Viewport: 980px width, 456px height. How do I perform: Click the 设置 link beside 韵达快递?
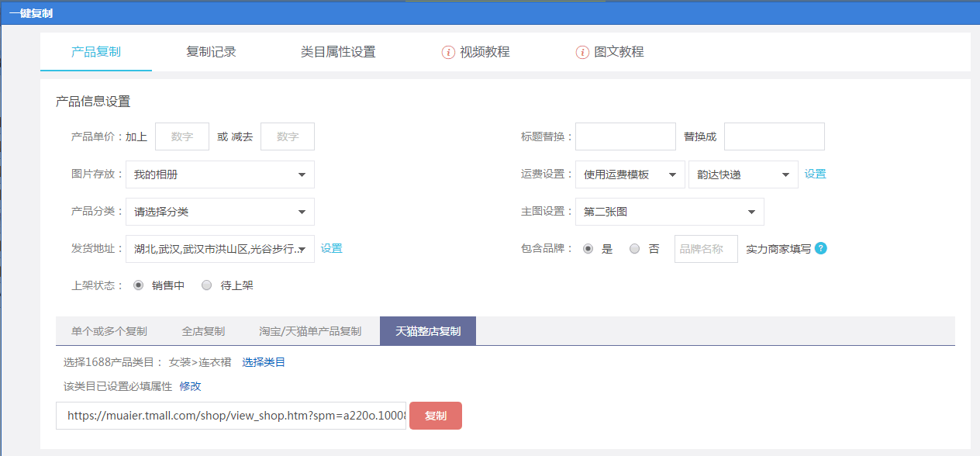815,174
